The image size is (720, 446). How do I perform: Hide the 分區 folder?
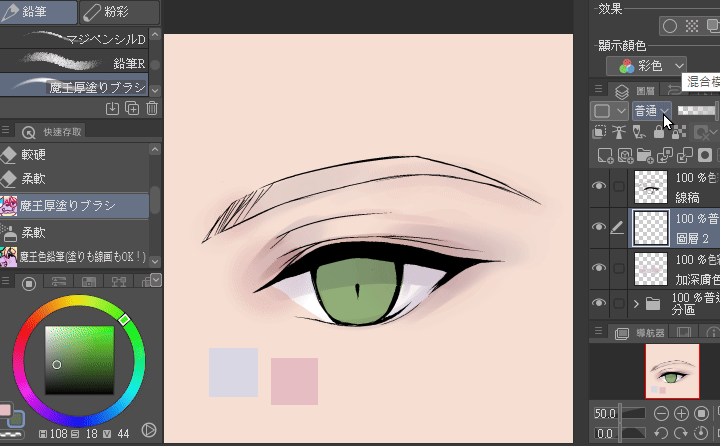(599, 303)
